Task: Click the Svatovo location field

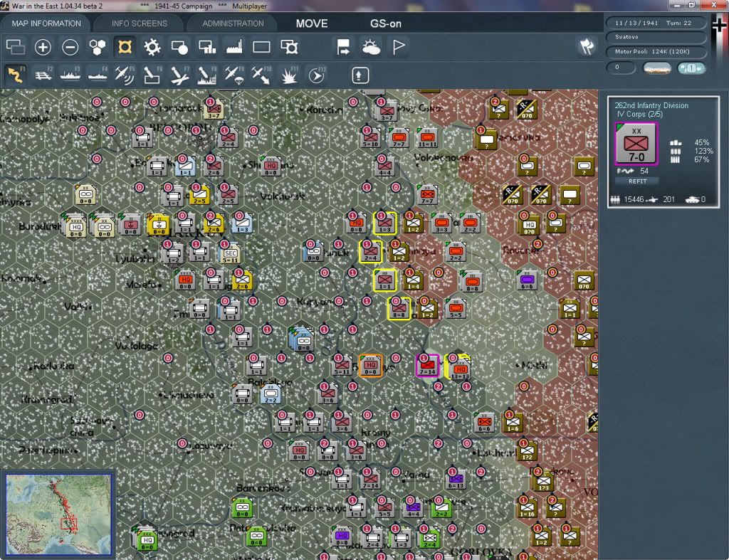Action: coord(656,37)
